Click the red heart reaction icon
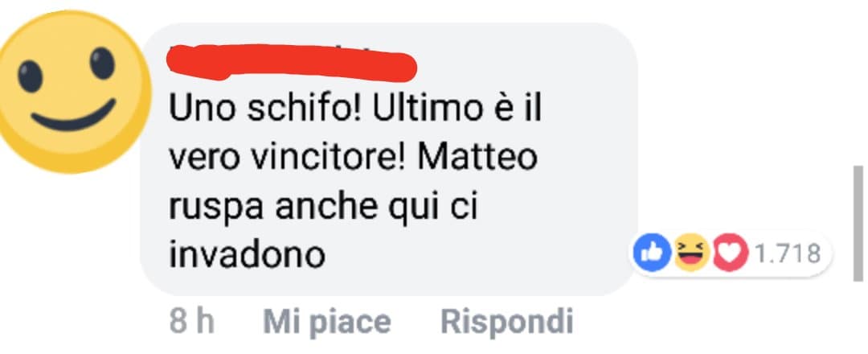 coord(731,253)
